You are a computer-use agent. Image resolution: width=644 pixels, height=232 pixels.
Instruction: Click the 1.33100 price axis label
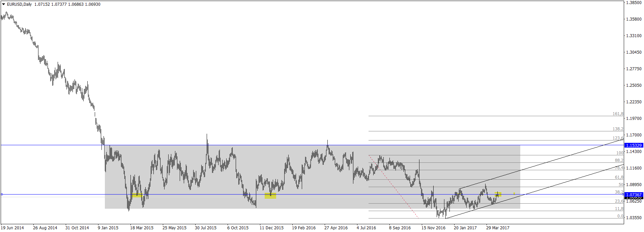pos(634,36)
